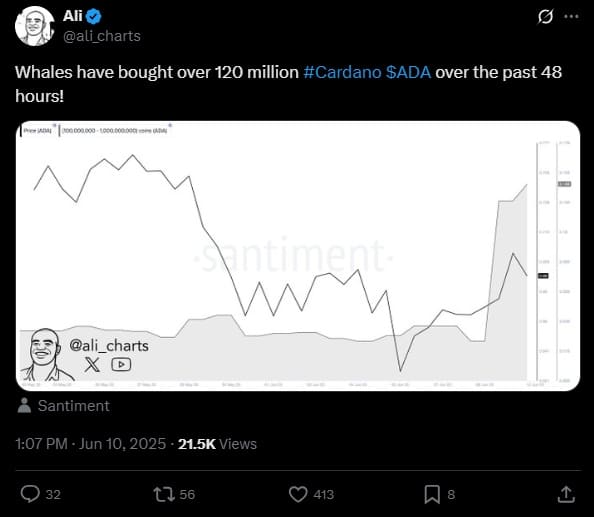Bookmark the post with bookmark icon
This screenshot has width=594, height=517.
pyautogui.click(x=432, y=494)
